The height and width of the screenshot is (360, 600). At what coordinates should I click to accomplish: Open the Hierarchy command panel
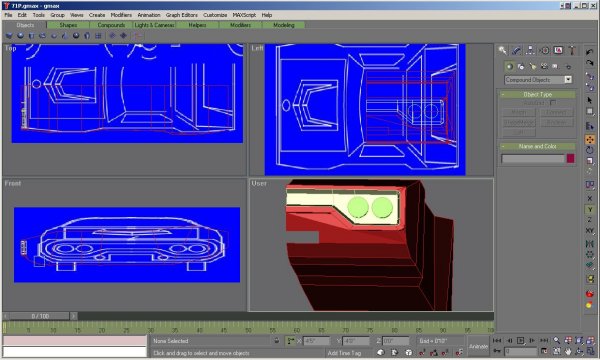tap(530, 50)
